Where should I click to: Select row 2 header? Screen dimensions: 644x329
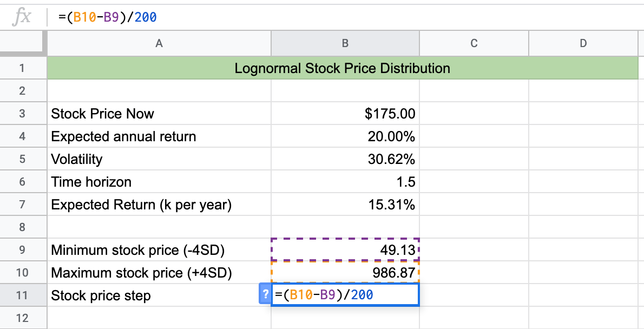[x=23, y=90]
